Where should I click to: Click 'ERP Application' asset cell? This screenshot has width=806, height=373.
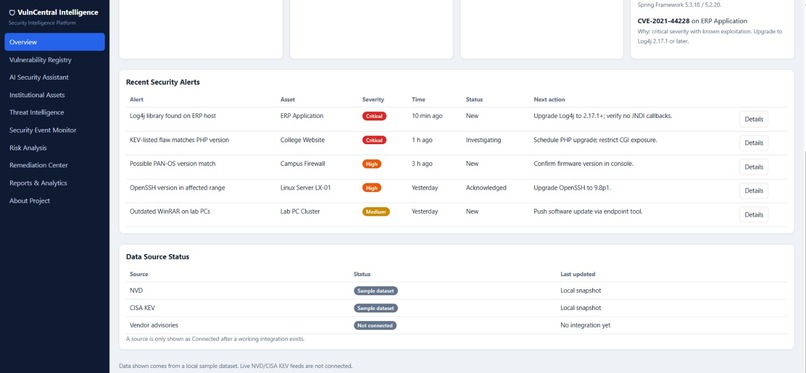tap(302, 116)
